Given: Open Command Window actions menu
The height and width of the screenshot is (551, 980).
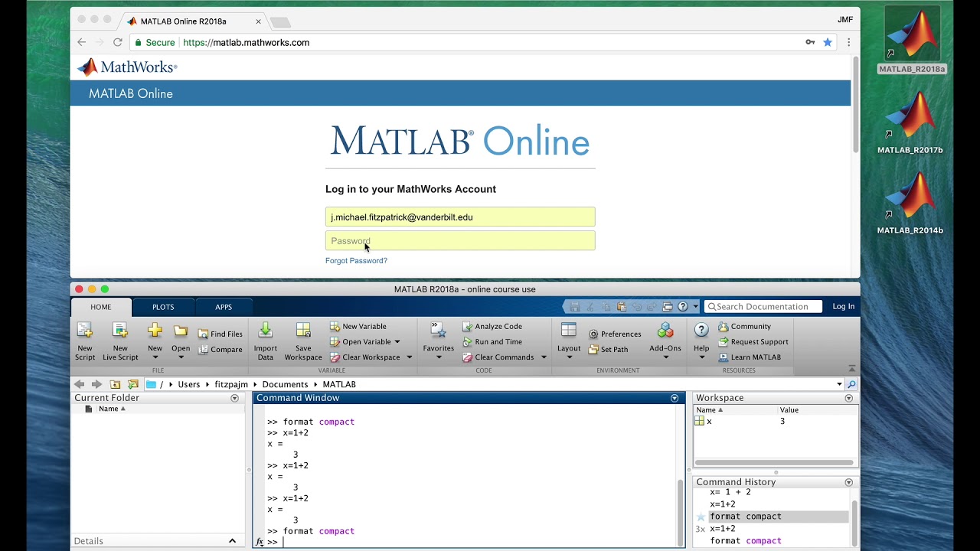Looking at the screenshot, I should click(675, 398).
